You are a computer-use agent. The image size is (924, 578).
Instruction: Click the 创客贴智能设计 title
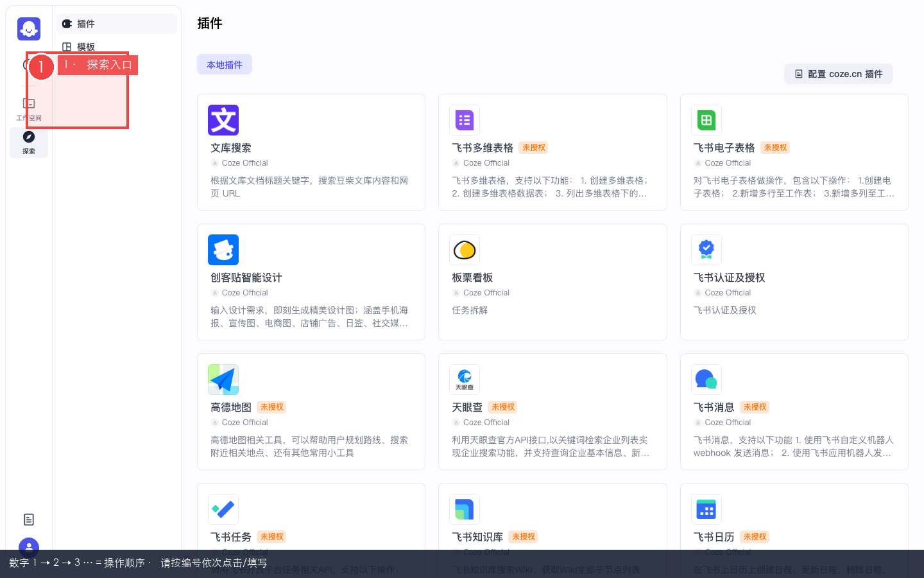point(246,277)
